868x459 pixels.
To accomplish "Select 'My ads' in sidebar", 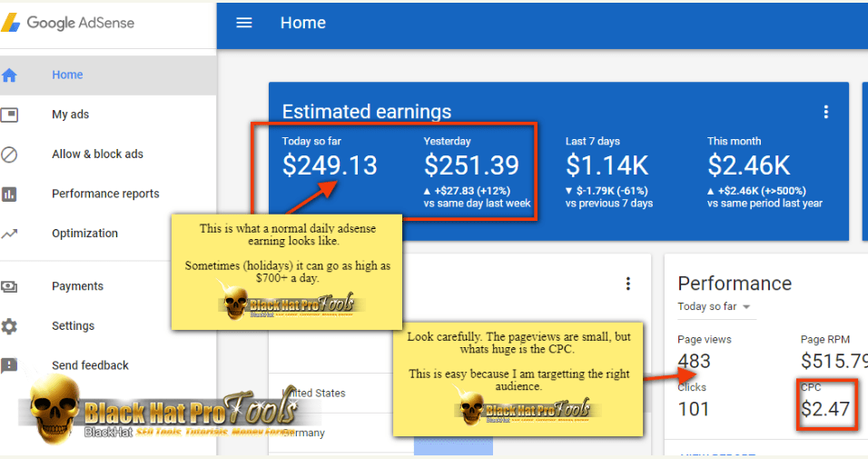I will click(70, 115).
